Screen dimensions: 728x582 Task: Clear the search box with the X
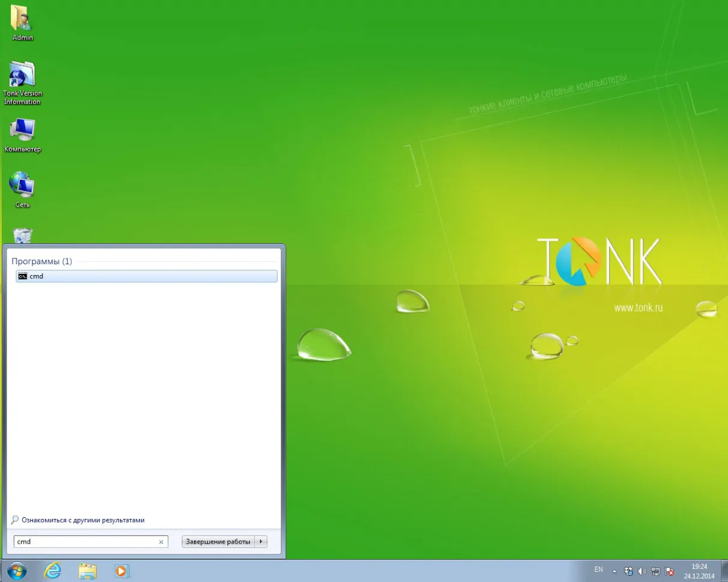161,542
